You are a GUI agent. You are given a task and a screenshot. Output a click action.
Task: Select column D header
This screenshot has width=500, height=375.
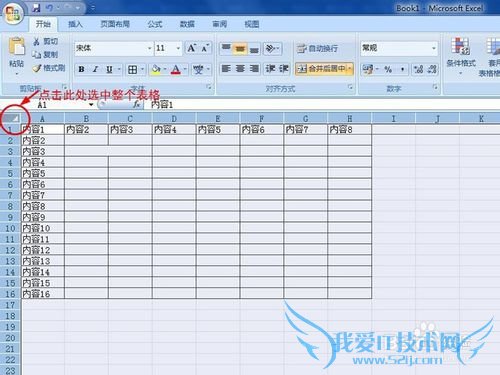pyautogui.click(x=174, y=119)
